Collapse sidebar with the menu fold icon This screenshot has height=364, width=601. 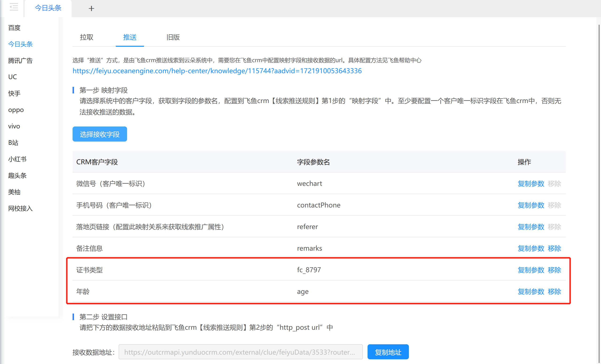pyautogui.click(x=14, y=7)
